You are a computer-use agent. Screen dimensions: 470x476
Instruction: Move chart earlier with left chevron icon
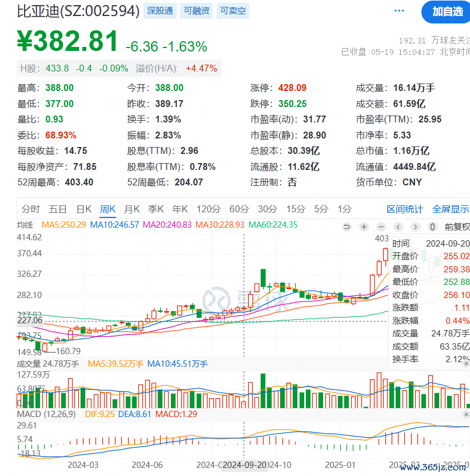pos(398,227)
